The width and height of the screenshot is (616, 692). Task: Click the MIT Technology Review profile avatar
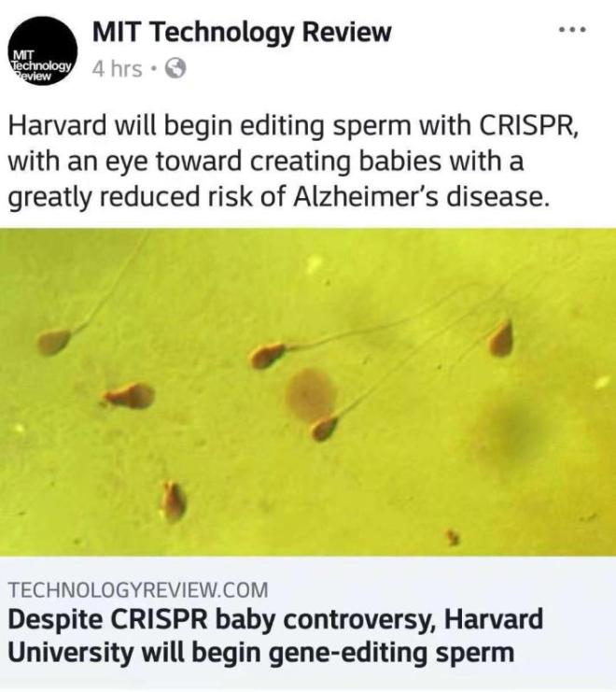tap(42, 52)
